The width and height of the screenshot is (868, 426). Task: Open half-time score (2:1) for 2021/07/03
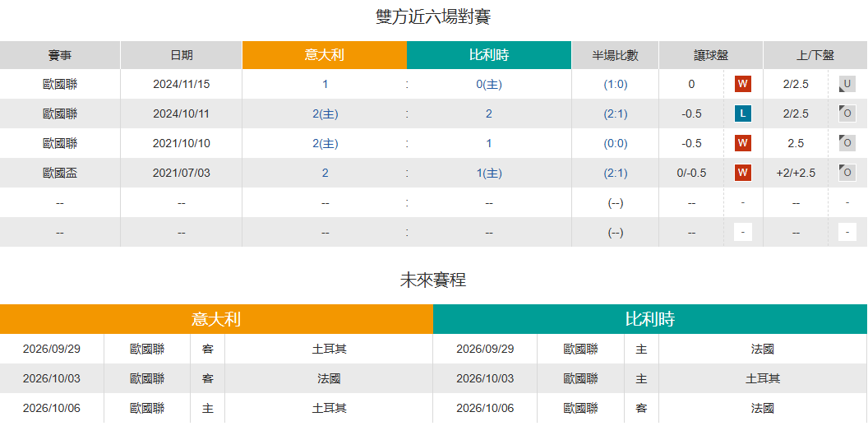tap(616, 173)
